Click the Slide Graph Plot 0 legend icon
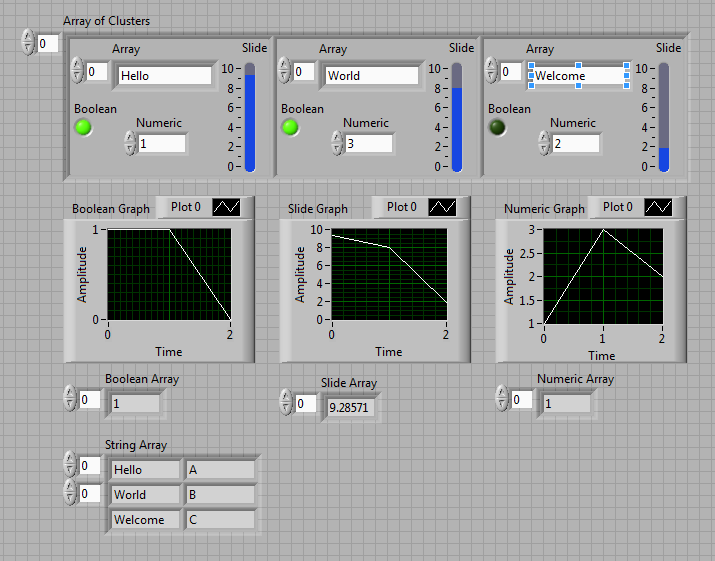The height and width of the screenshot is (561, 715). (x=442, y=207)
